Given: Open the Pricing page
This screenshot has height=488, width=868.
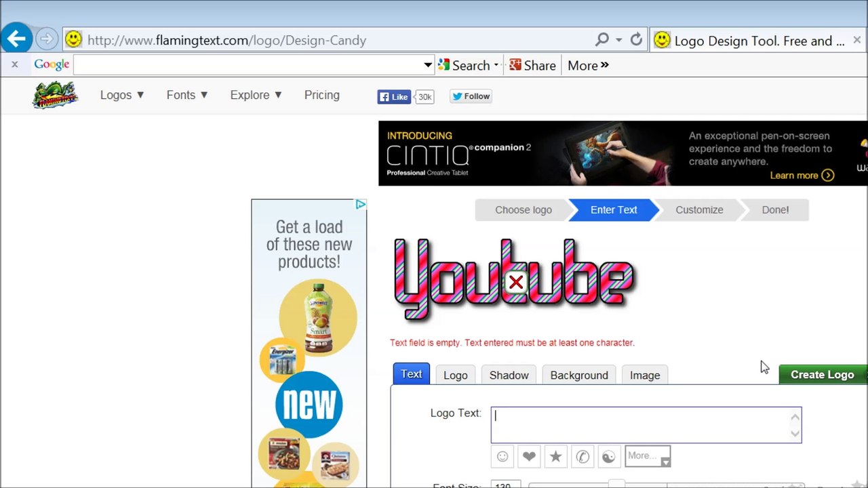Looking at the screenshot, I should point(322,96).
